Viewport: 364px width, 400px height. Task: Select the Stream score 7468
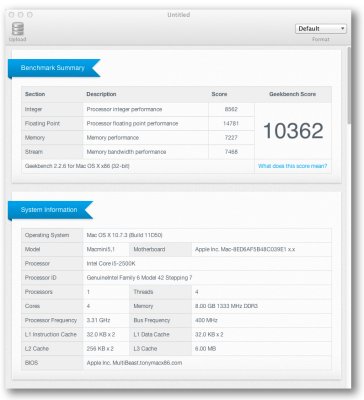click(231, 152)
